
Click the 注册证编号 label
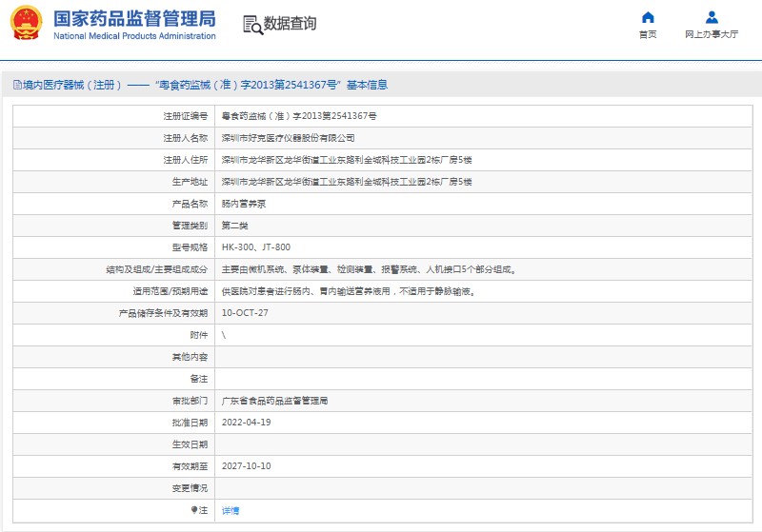[185, 116]
